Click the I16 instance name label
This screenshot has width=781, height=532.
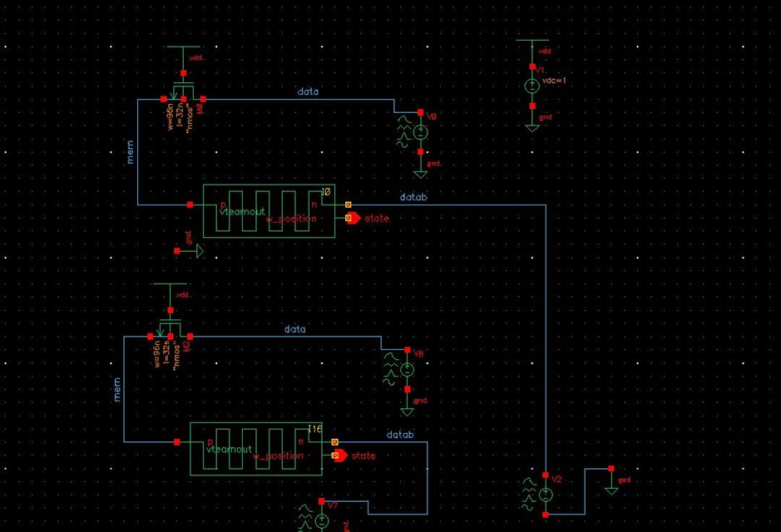pos(315,428)
